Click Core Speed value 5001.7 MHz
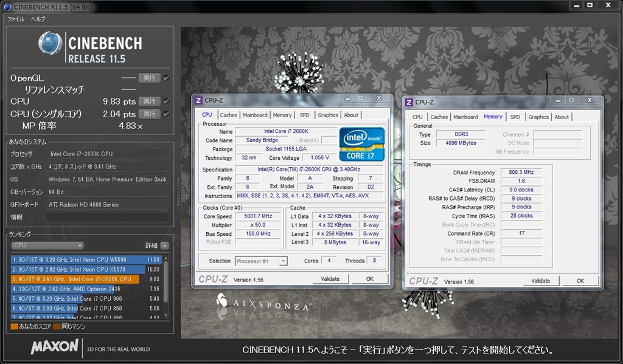Screen dimensions: 623x364 258,216
